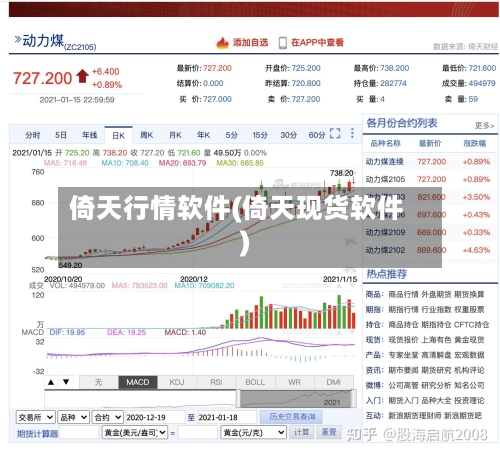The height and width of the screenshot is (455, 500).
Task: Click 历史交易查询 button
Action: point(292,417)
